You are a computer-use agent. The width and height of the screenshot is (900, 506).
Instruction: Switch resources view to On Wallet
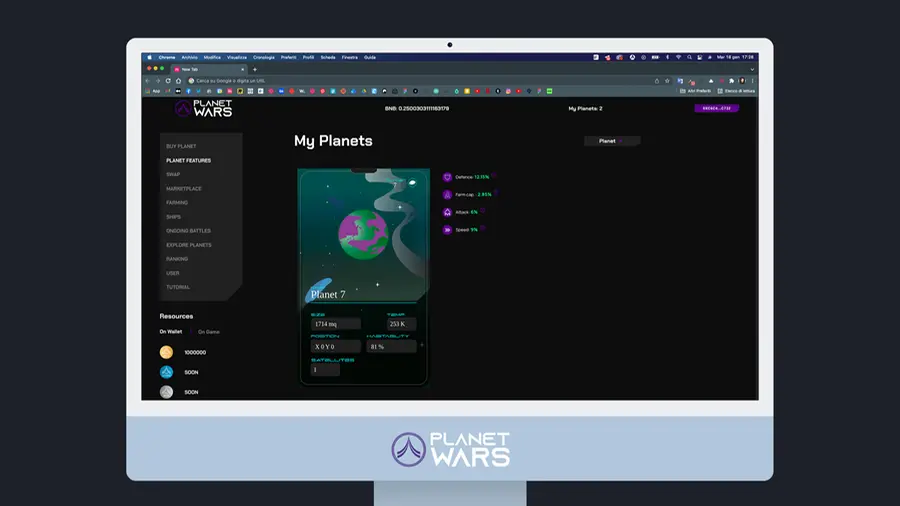[170, 332]
